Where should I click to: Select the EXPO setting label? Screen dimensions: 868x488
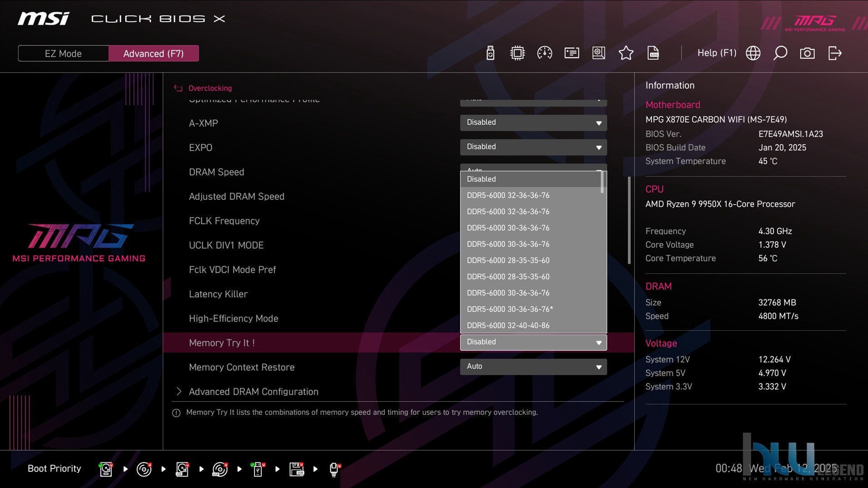200,148
